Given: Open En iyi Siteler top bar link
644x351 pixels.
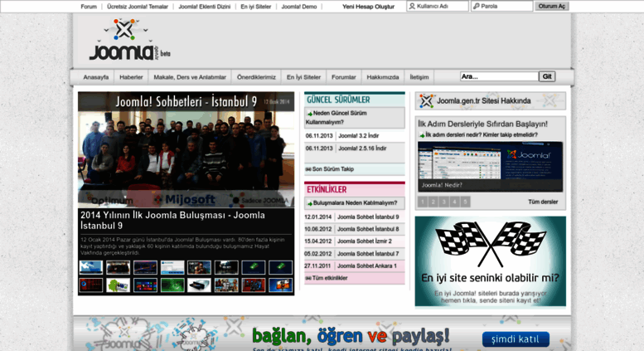Looking at the screenshot, I should point(256,7).
